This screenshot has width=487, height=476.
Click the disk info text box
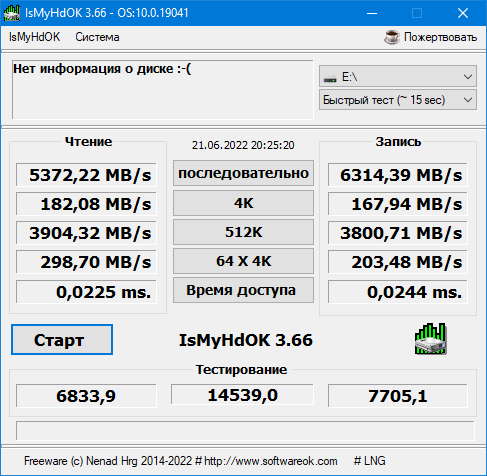pos(163,89)
